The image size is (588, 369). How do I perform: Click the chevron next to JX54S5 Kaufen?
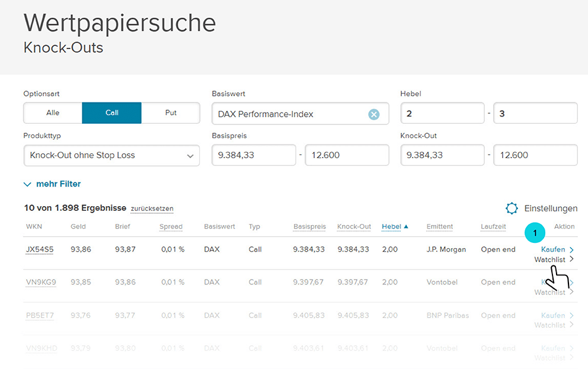571,249
